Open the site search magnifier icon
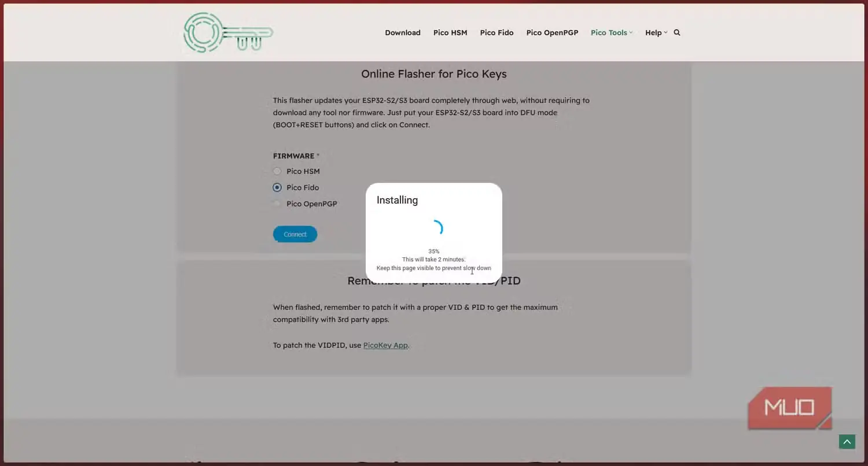The image size is (868, 466). (x=677, y=32)
